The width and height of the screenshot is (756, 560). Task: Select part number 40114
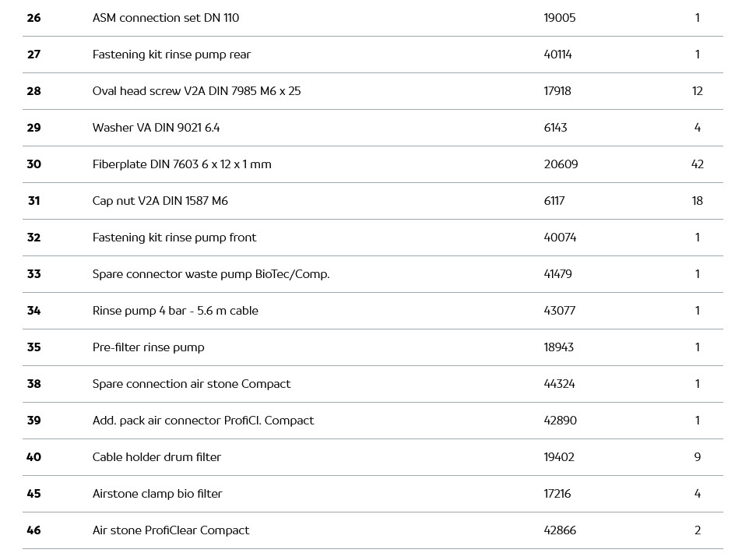point(557,55)
